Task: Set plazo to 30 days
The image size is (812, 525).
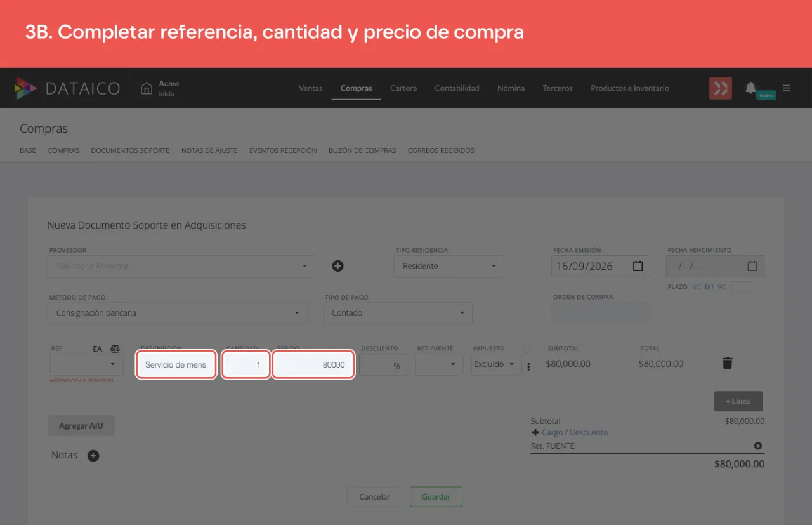Action: point(696,287)
